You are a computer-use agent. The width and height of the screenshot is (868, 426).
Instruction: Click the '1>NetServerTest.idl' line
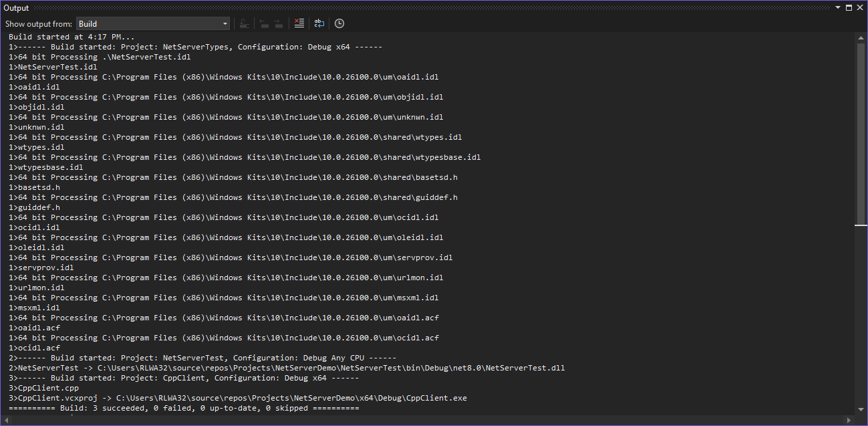pyautogui.click(x=53, y=67)
